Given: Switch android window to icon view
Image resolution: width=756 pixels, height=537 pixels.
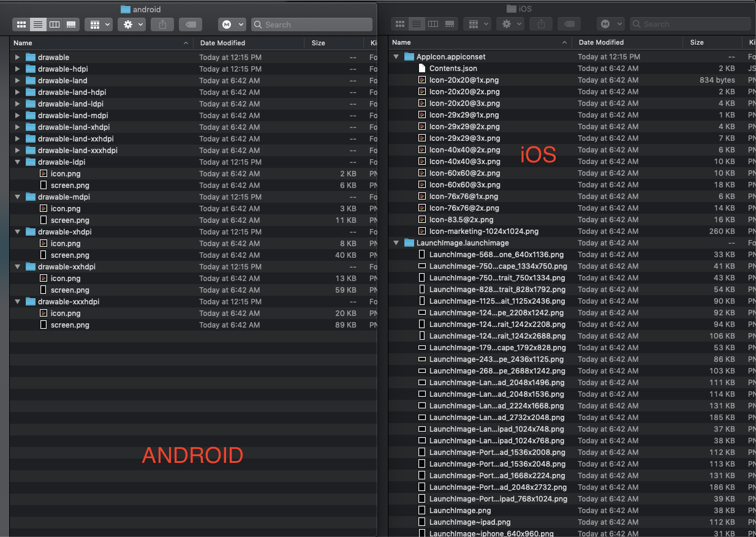Looking at the screenshot, I should (x=21, y=24).
